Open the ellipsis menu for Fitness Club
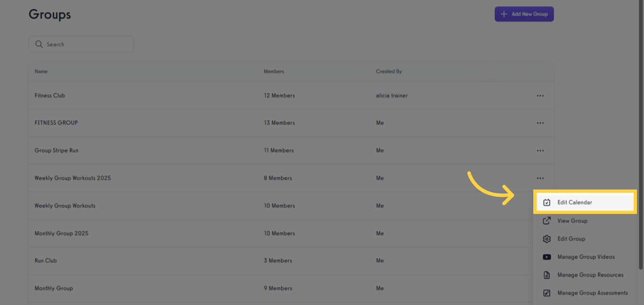This screenshot has height=305, width=644. pyautogui.click(x=540, y=95)
